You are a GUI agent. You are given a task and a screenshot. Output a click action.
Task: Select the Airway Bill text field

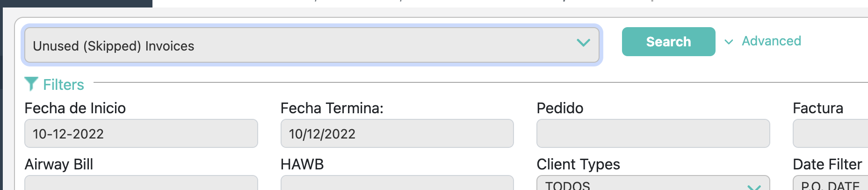tap(141, 183)
